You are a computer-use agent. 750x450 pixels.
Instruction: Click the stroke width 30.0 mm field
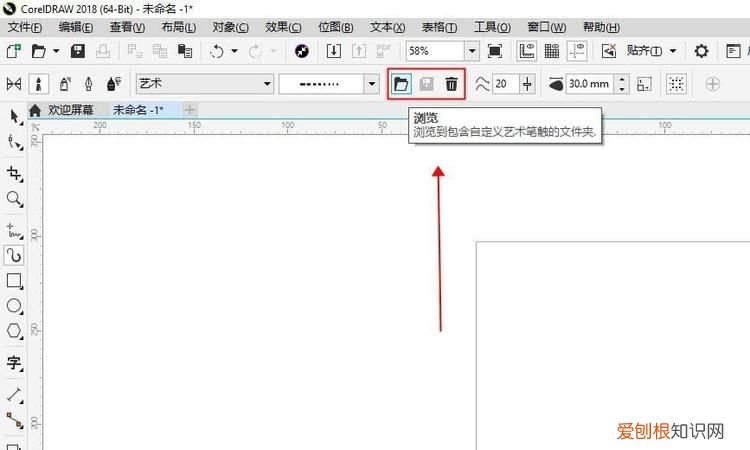tap(590, 84)
